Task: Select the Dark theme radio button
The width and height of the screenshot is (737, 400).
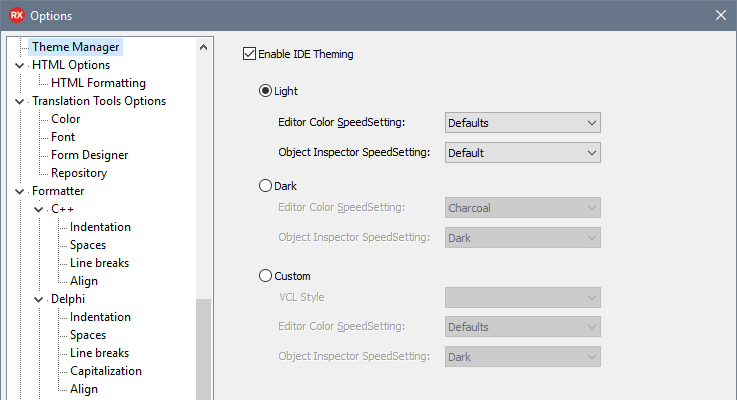Action: pyautogui.click(x=266, y=186)
